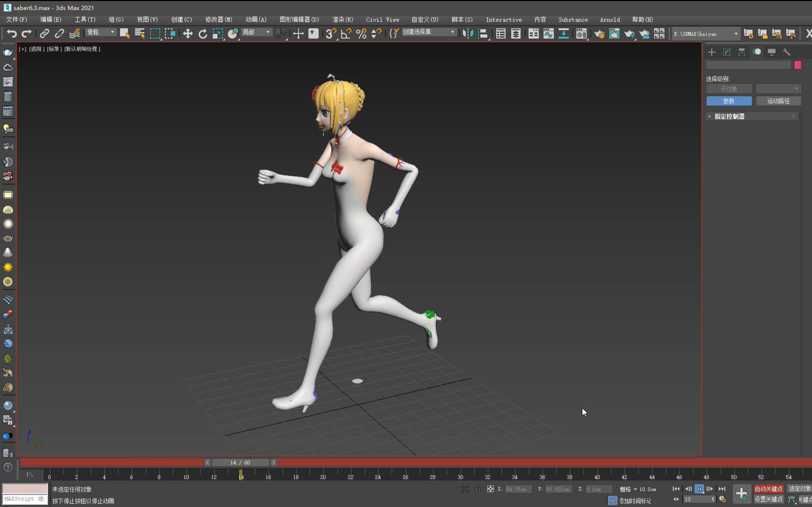
Task: Click the Redo arrow icon
Action: pyautogui.click(x=26, y=34)
